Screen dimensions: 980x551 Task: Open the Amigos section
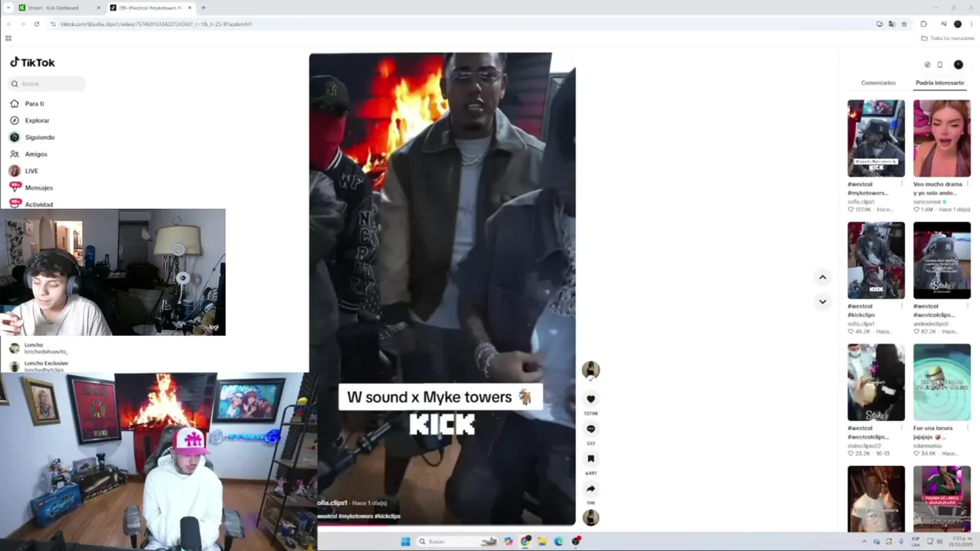point(28,154)
